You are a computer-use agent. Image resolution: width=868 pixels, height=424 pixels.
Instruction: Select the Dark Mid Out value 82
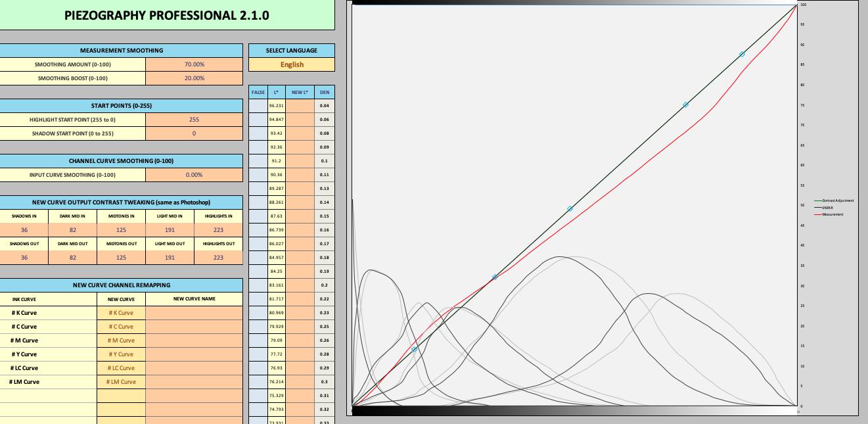click(73, 258)
